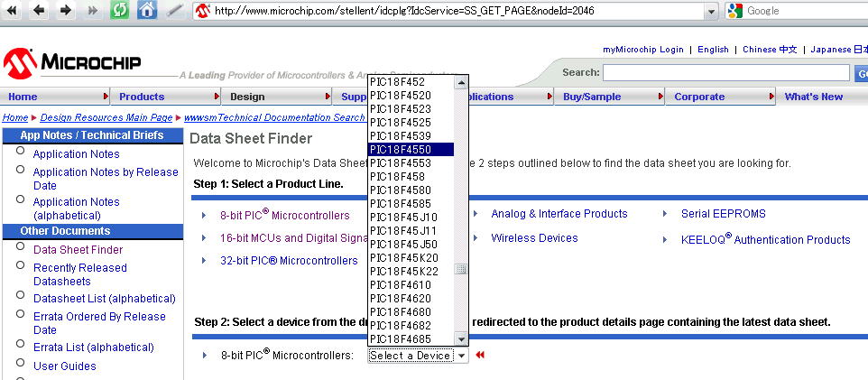This screenshot has width=868, height=380.
Task: Open the User Guides sidebar link
Action: (x=65, y=366)
